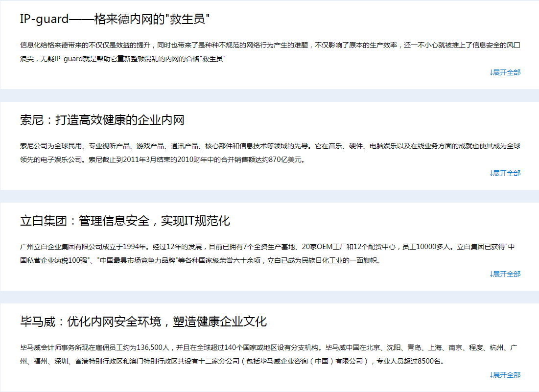539x392 pixels.
Task: Click the down arrow icon in 毕马威 card
Action: (491, 375)
